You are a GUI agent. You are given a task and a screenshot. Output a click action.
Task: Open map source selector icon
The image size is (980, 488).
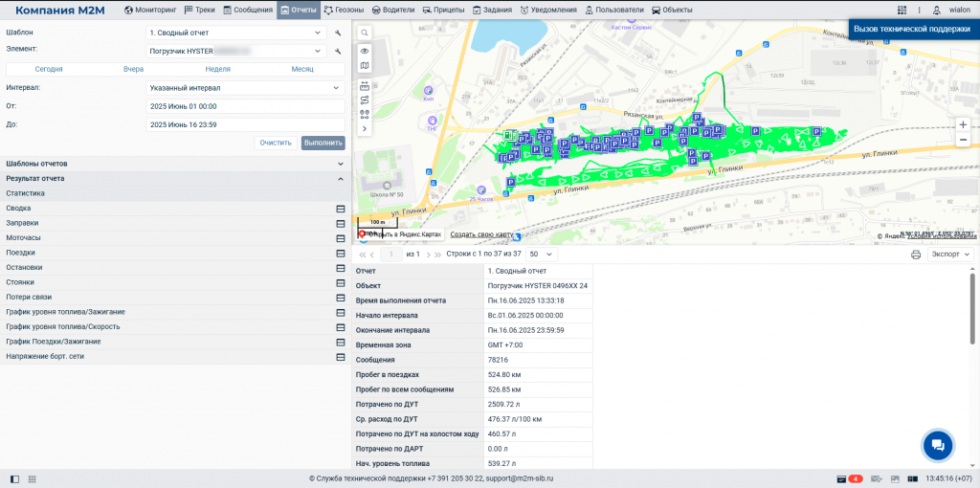[365, 66]
